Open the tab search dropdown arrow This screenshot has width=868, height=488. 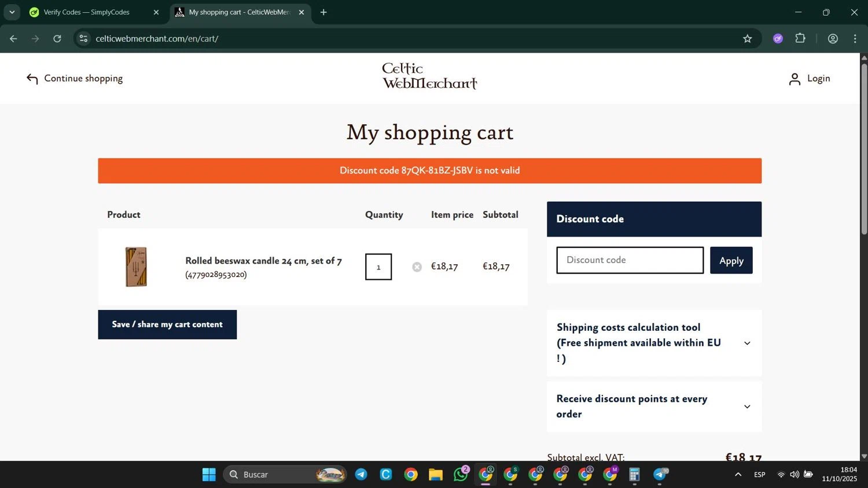point(12,12)
